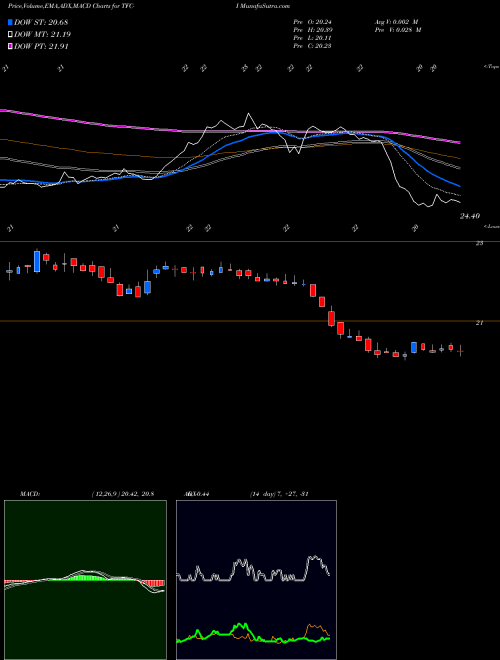This screenshot has height=660, width=500.
Task: Click the blue DOW ST legend swatch
Action: 10,22
